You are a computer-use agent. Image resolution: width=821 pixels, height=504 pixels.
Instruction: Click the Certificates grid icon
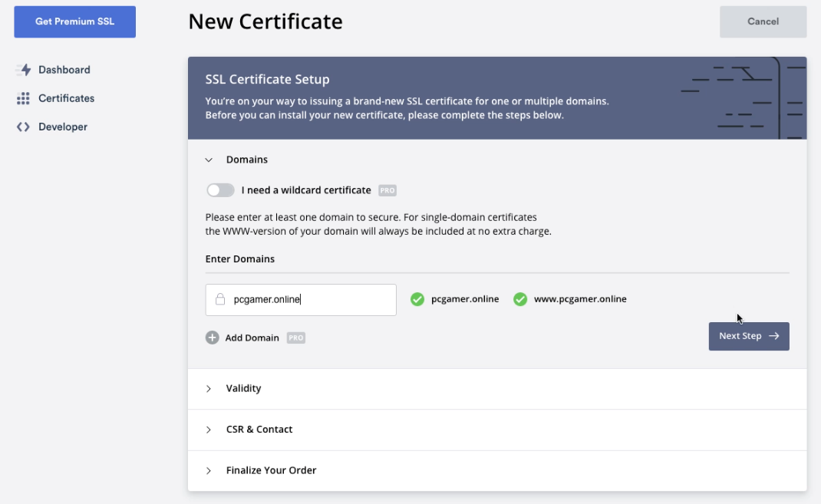click(23, 98)
